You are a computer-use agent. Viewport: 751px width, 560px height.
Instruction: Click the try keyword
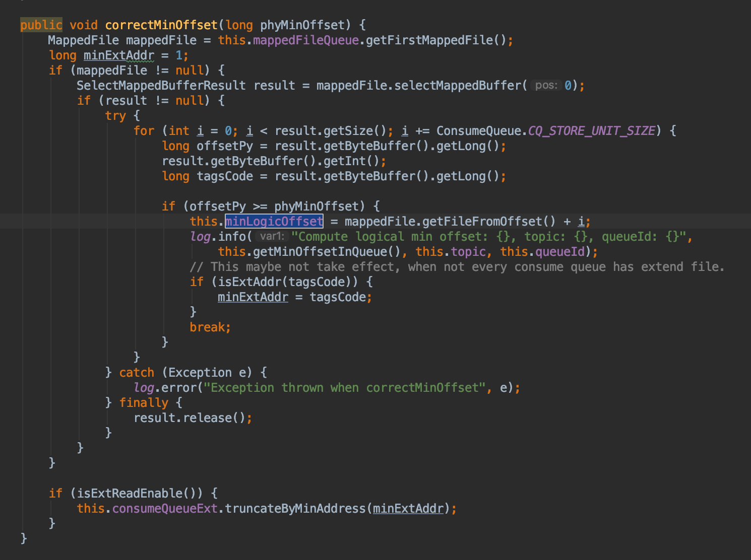coord(115,116)
